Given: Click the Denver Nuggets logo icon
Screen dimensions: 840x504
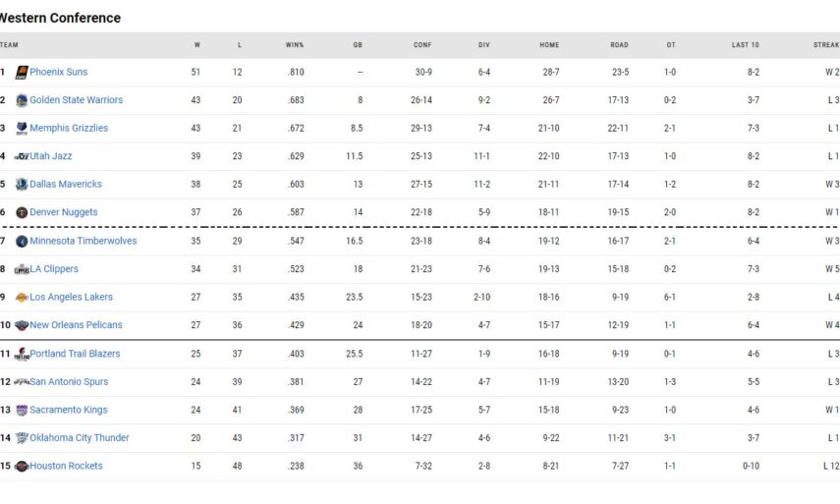Looking at the screenshot, I should click(x=22, y=212).
